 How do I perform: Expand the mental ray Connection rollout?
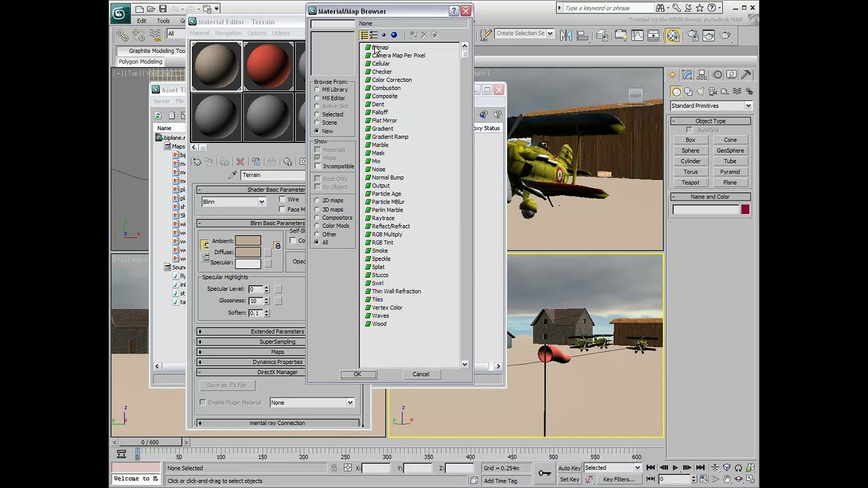click(277, 423)
